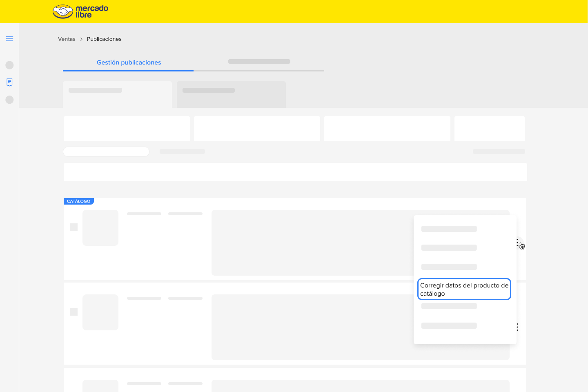The width and height of the screenshot is (588, 392).
Task: Select the first placeholder option in the open menu
Action: tap(449, 229)
